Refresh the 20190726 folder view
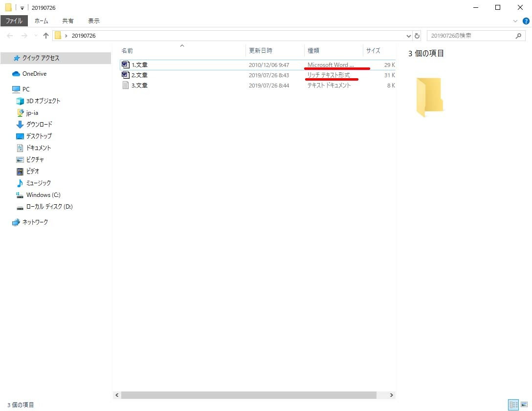 (417, 36)
